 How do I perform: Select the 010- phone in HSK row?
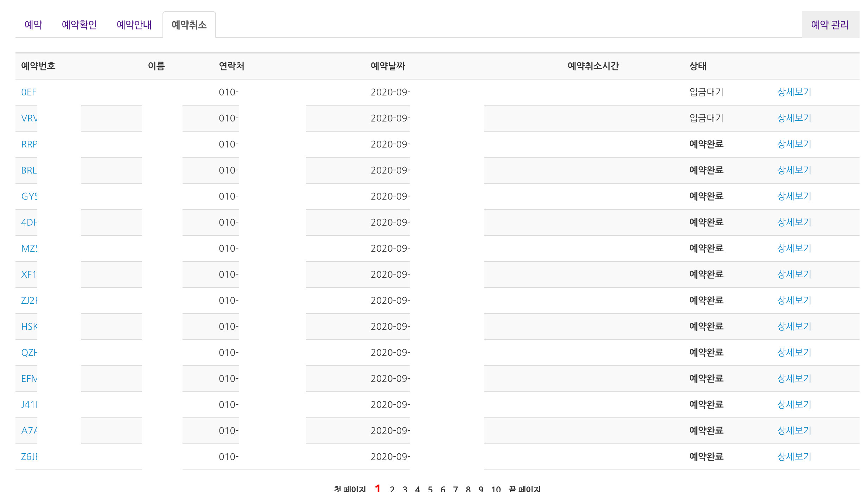pyautogui.click(x=229, y=327)
